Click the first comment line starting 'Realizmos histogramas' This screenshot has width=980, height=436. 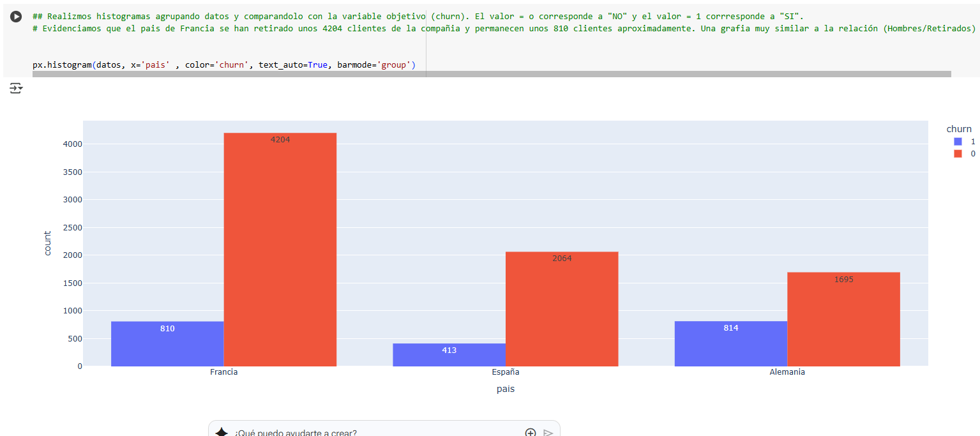click(418, 15)
